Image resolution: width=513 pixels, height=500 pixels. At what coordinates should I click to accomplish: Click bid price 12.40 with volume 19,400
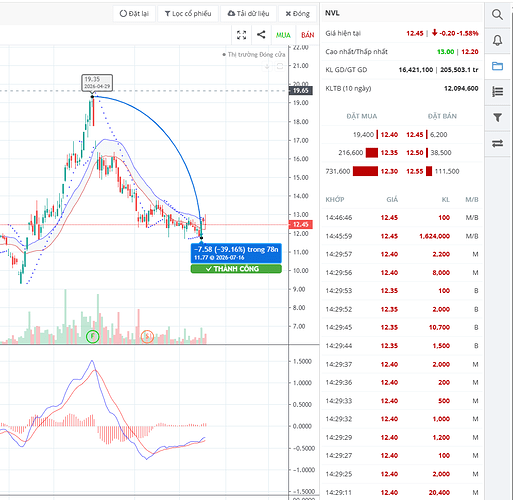389,135
